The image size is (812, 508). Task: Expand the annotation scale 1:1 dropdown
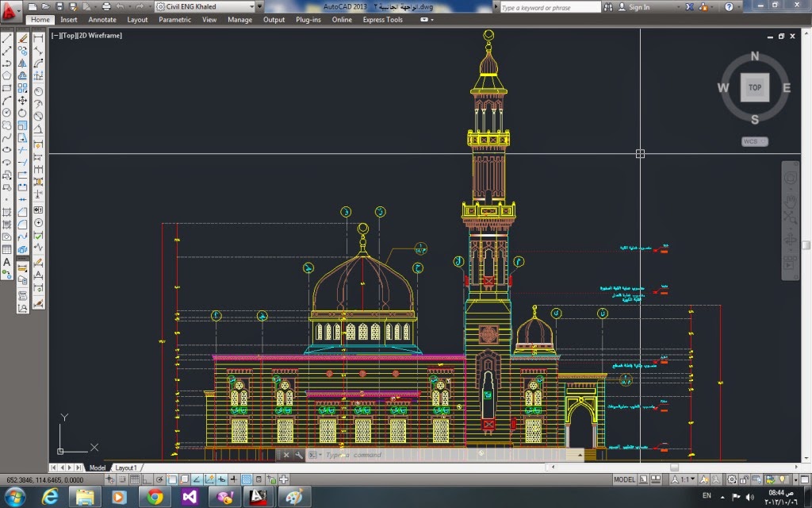(688, 479)
